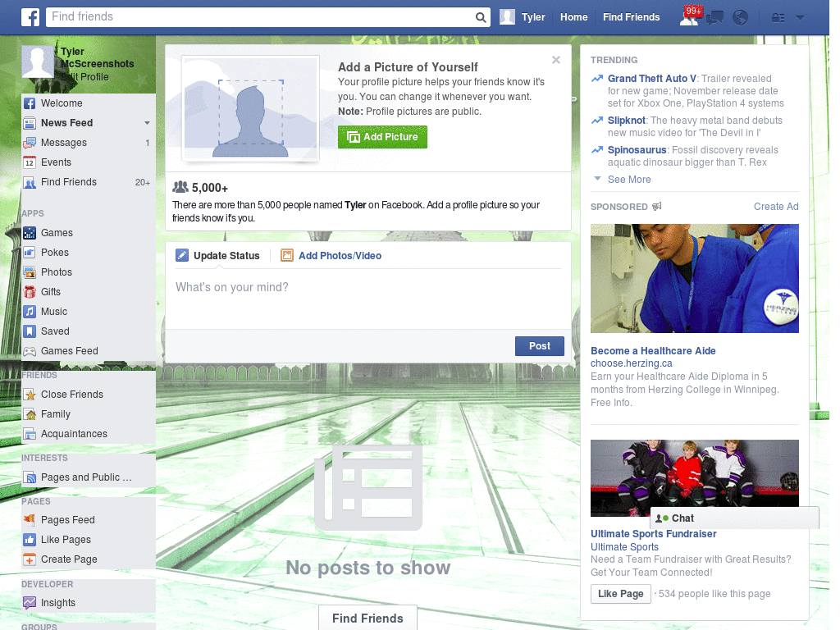Viewport: 840px width, 630px height.
Task: Click the Tyler McScreenshots name in sidebar
Action: [97, 57]
